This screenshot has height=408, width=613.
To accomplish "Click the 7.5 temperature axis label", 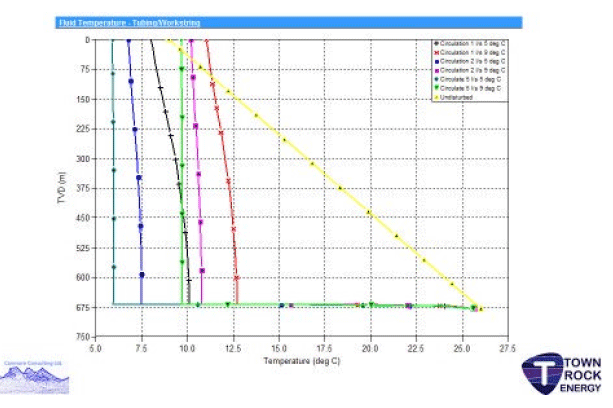I will click(141, 348).
